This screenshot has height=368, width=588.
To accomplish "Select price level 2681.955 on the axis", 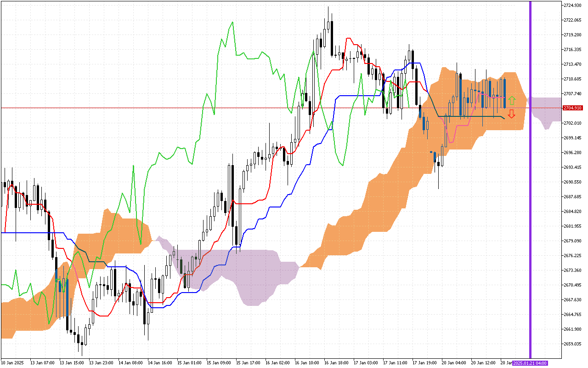I will pyautogui.click(x=573, y=226).
